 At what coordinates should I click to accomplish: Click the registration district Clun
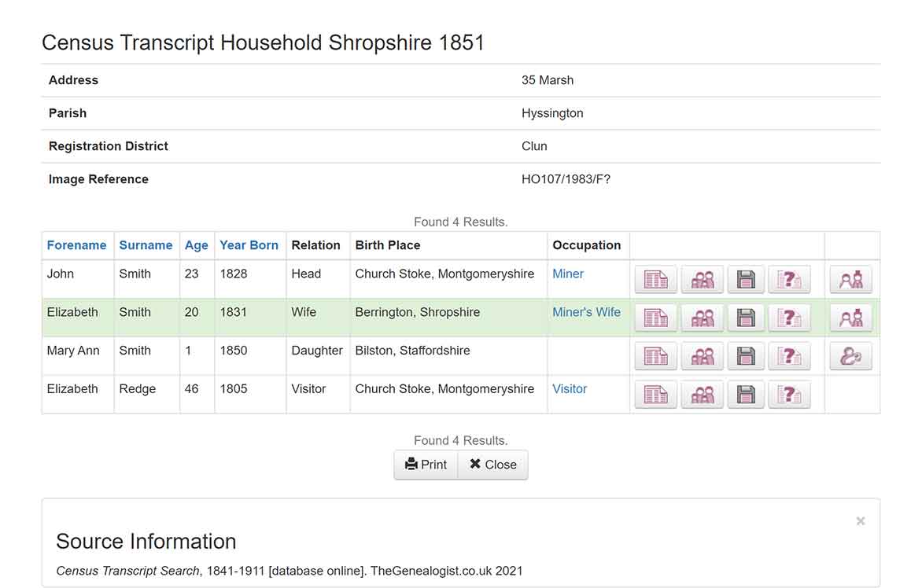(x=534, y=145)
